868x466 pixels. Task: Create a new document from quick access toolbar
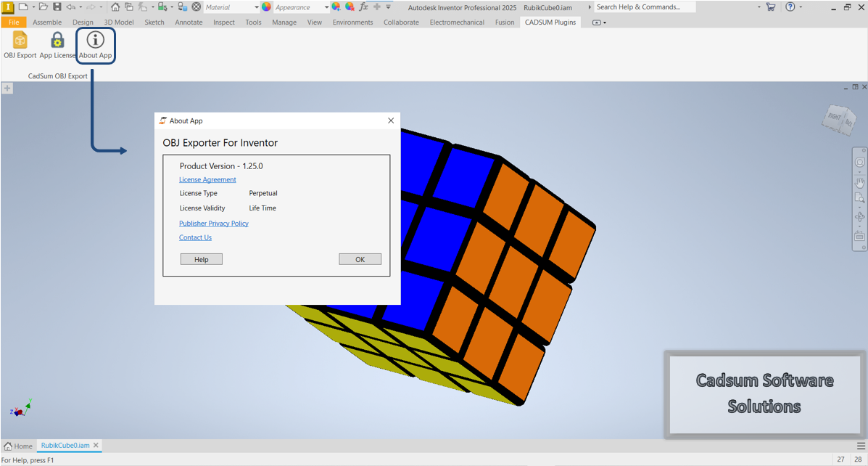tap(24, 7)
